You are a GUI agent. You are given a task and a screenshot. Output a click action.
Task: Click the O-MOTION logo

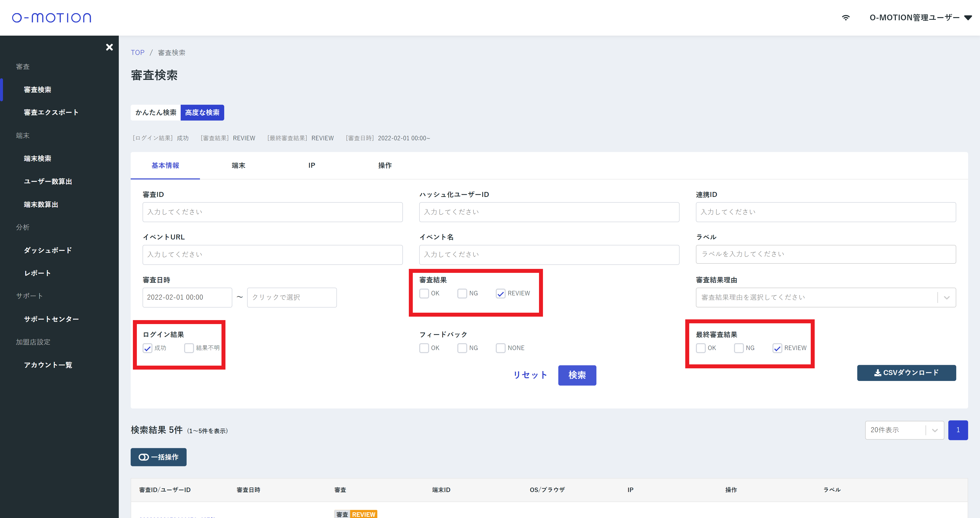52,18
